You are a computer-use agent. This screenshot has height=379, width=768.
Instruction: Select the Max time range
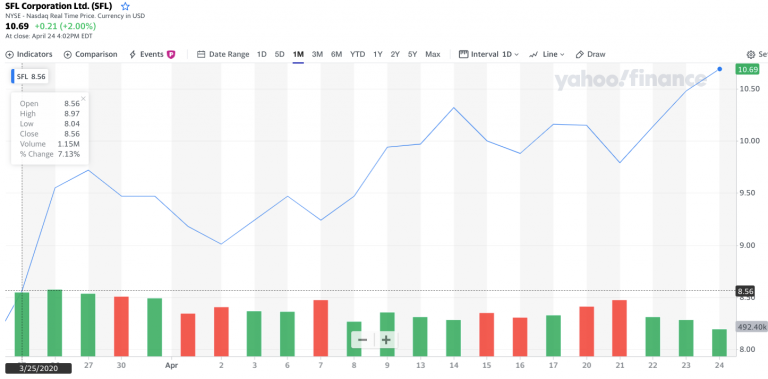tap(432, 54)
